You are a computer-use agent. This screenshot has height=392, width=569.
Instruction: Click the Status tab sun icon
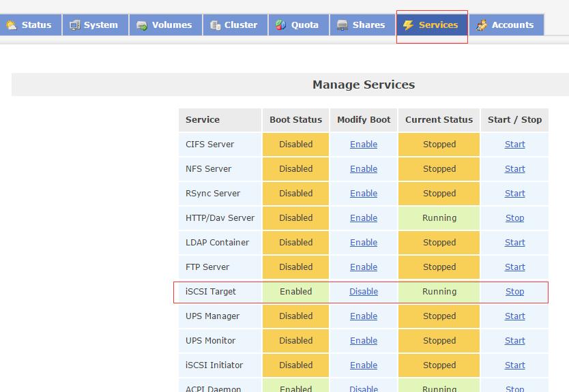tap(11, 25)
